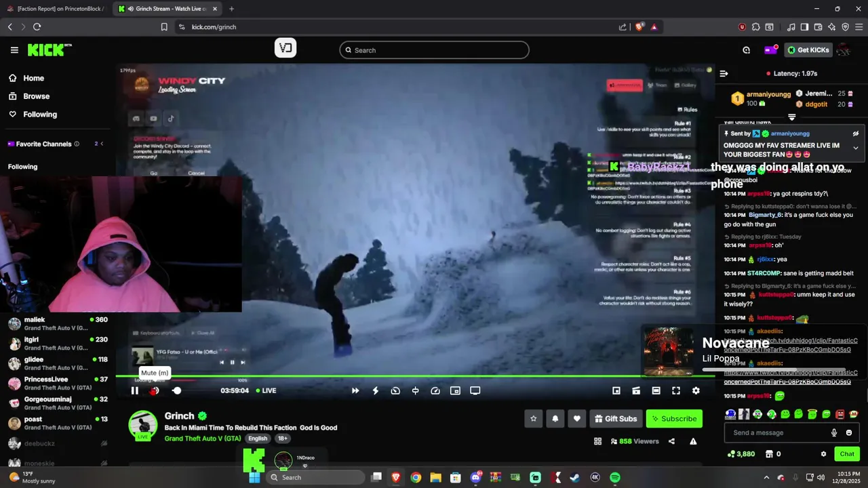This screenshot has height=488, width=868.
Task: Open a new browser tab
Action: (231, 9)
